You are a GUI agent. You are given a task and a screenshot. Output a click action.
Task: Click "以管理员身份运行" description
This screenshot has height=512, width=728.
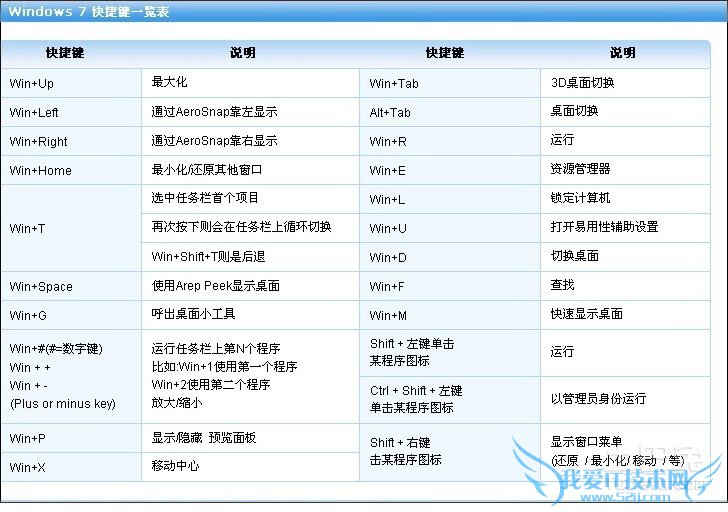(598, 398)
